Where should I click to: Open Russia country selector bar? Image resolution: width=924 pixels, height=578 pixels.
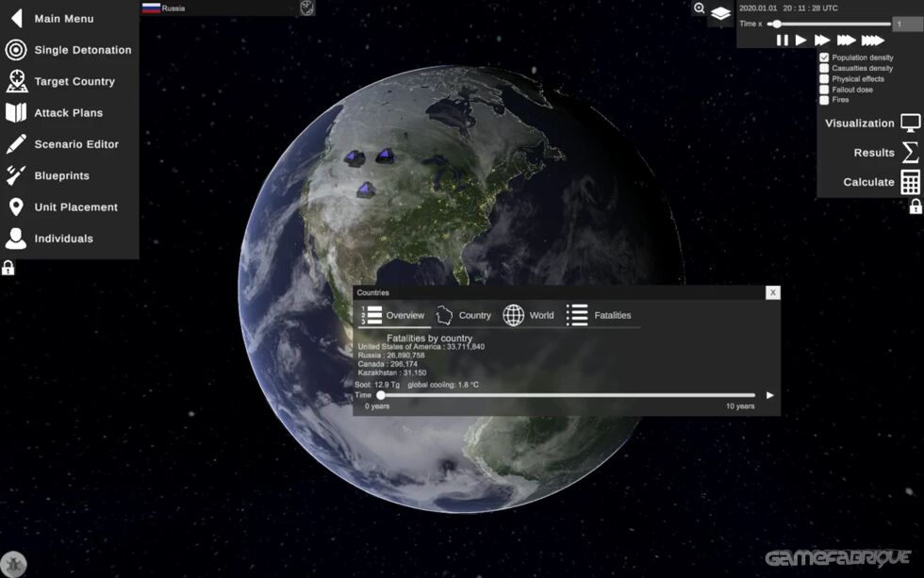(x=219, y=8)
